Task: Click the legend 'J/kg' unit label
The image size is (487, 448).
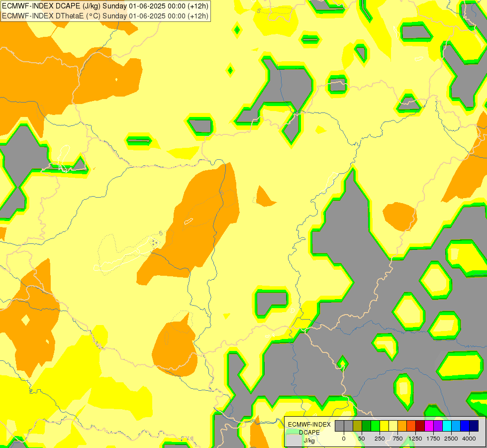Action: (309, 441)
